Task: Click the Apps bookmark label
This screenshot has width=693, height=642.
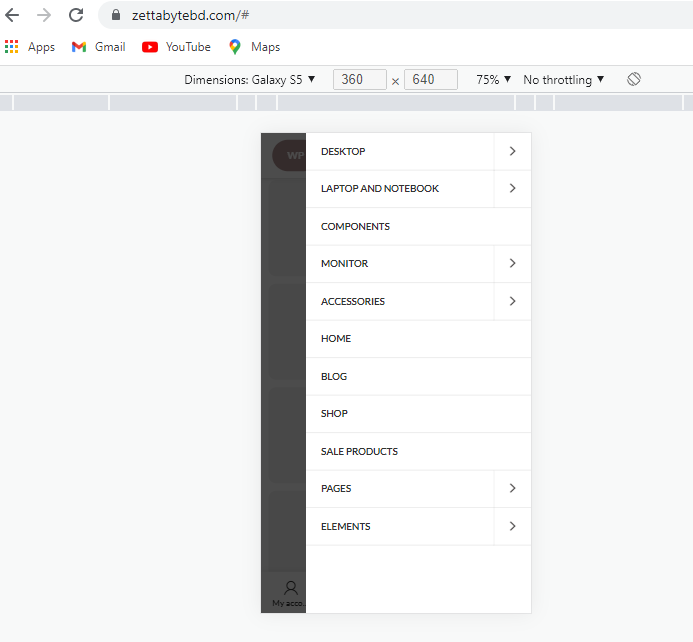Action: coord(42,47)
